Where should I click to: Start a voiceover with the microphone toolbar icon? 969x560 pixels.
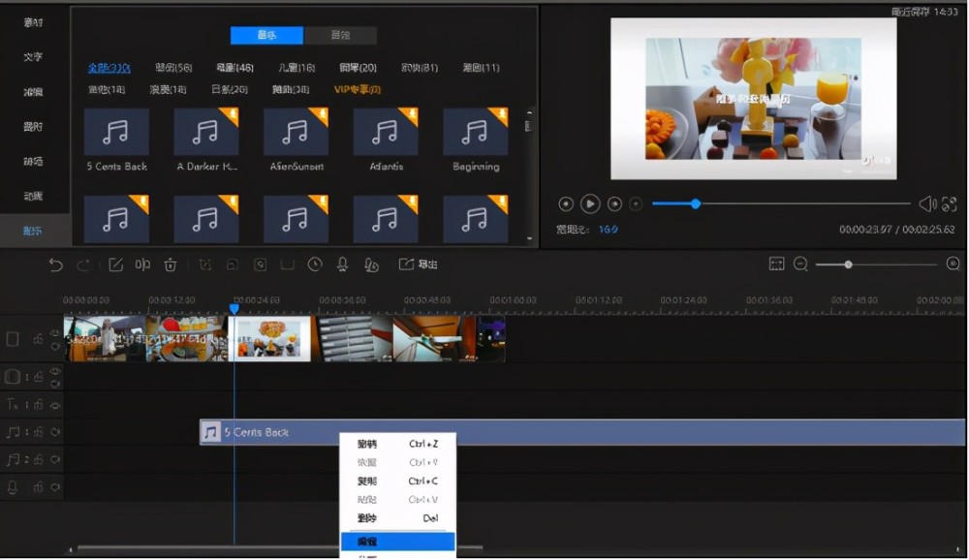click(x=342, y=264)
